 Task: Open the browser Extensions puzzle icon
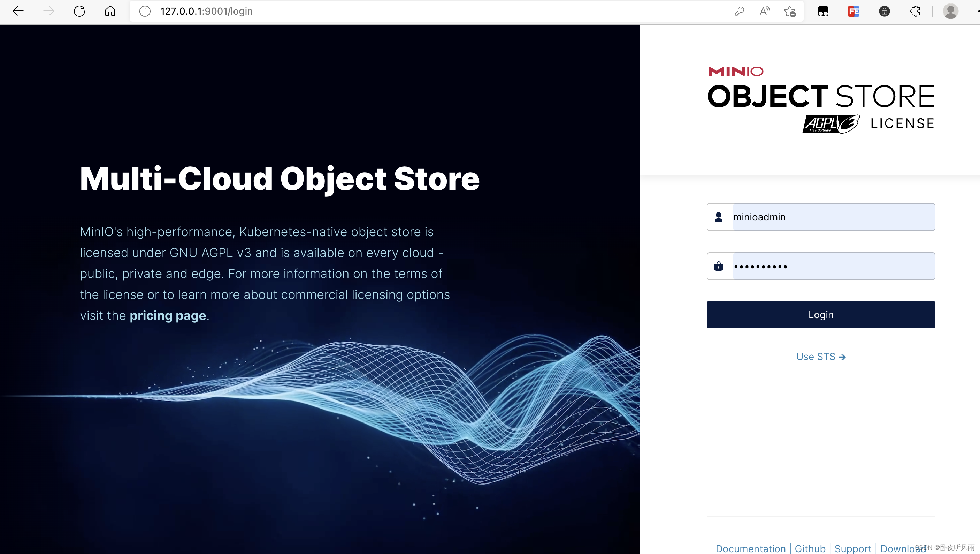point(915,11)
